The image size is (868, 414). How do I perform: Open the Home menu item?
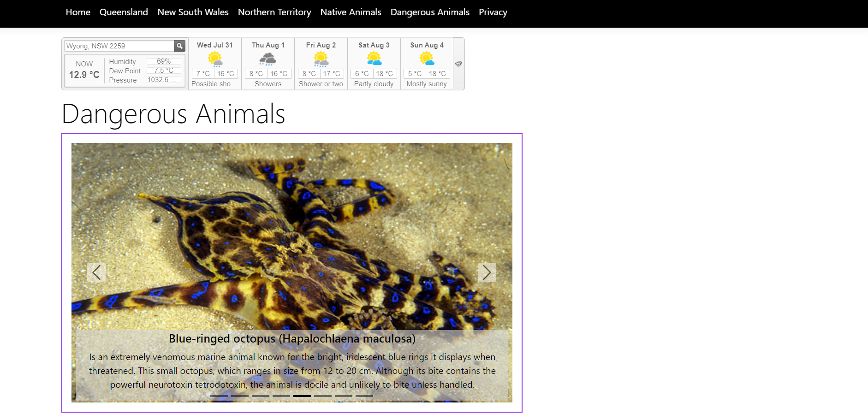pos(78,12)
